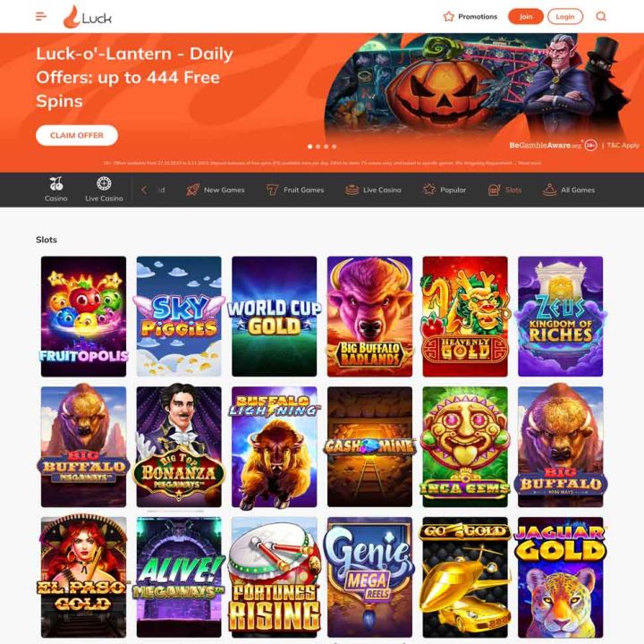Click the Promotions star icon

tap(448, 16)
